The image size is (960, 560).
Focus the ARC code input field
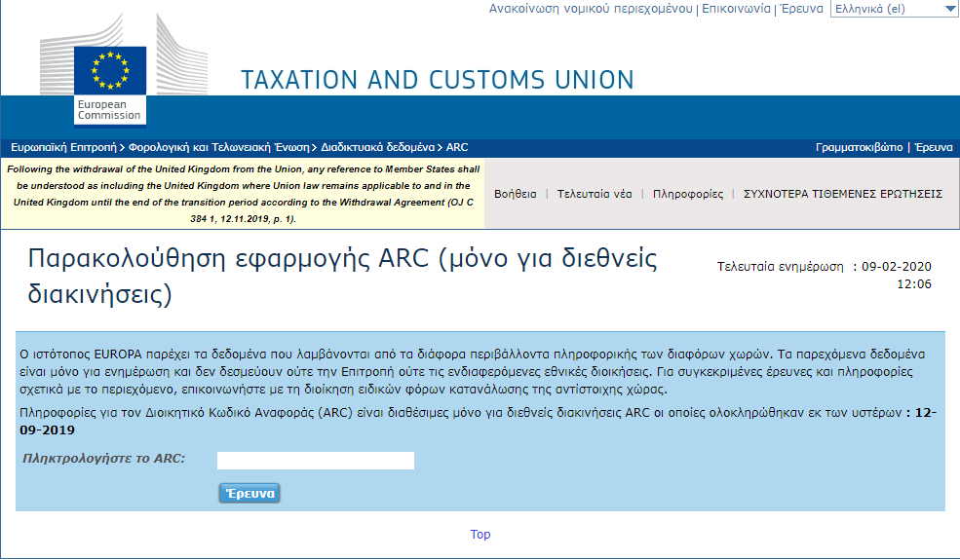[x=316, y=460]
